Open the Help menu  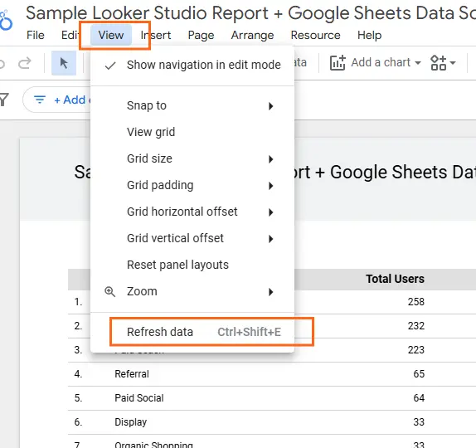click(369, 35)
